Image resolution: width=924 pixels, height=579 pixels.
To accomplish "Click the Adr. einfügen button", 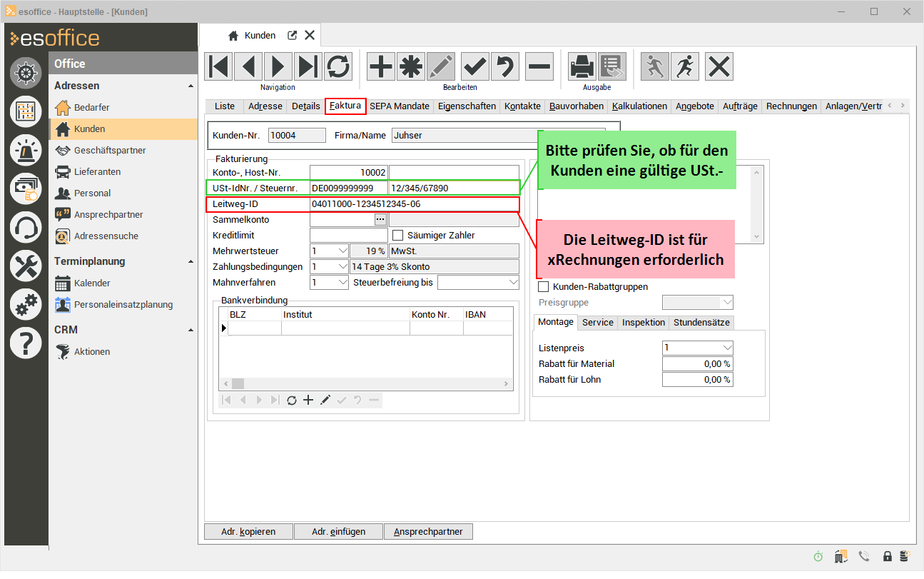I will pyautogui.click(x=339, y=532).
